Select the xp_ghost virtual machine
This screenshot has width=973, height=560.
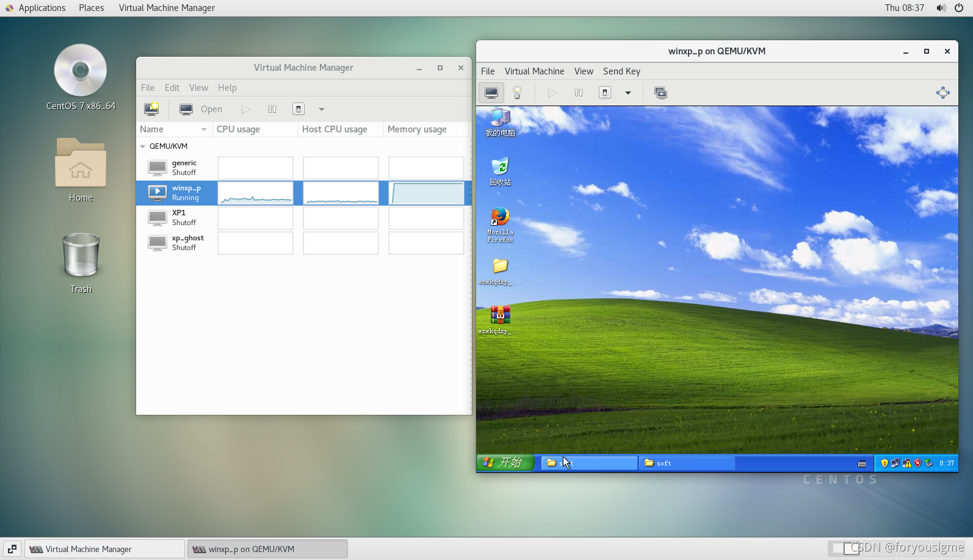(303, 243)
